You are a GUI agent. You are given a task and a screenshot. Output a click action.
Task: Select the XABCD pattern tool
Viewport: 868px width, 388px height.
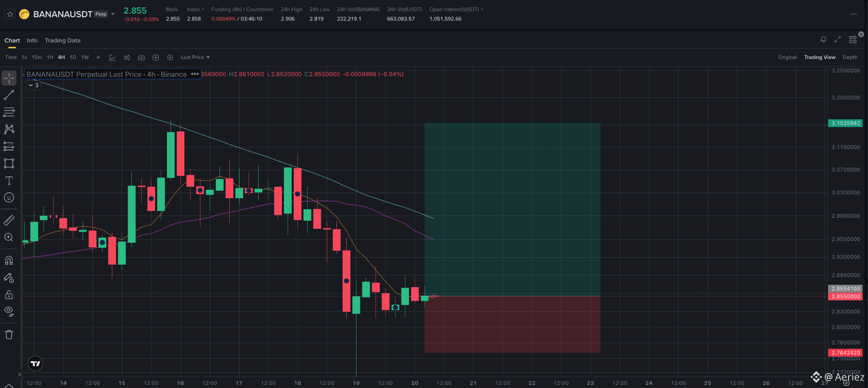9,129
